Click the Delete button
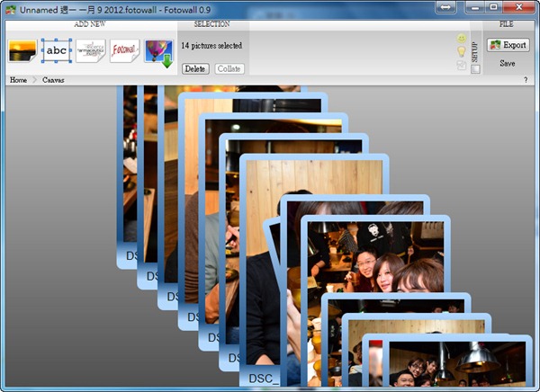 point(195,68)
